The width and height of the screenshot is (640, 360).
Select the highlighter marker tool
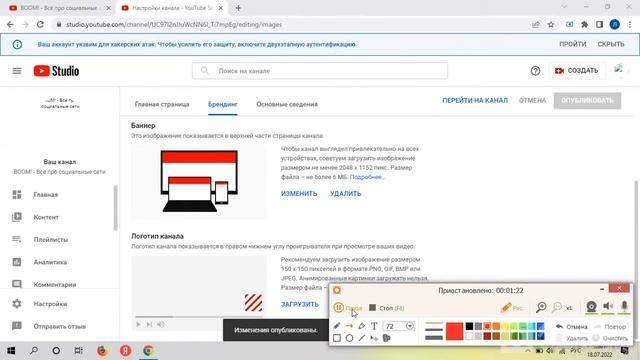362,326
